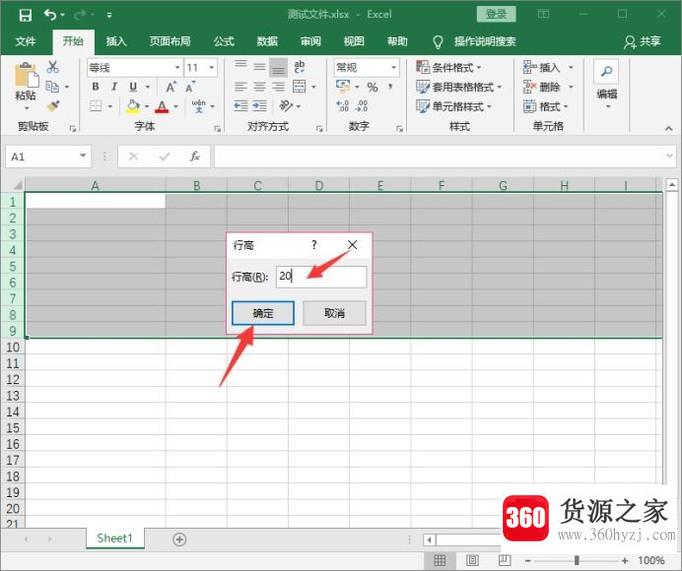Open the font size dropdown
682x571 pixels.
coord(211,67)
